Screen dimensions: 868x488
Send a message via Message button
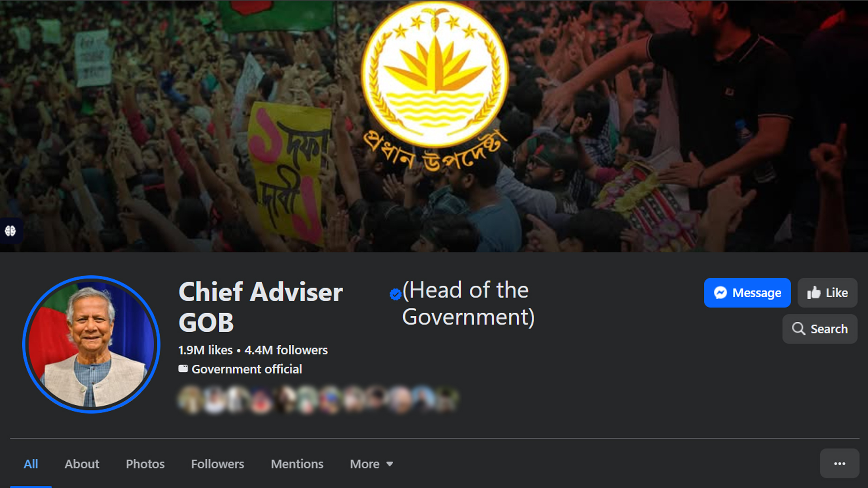pos(747,293)
